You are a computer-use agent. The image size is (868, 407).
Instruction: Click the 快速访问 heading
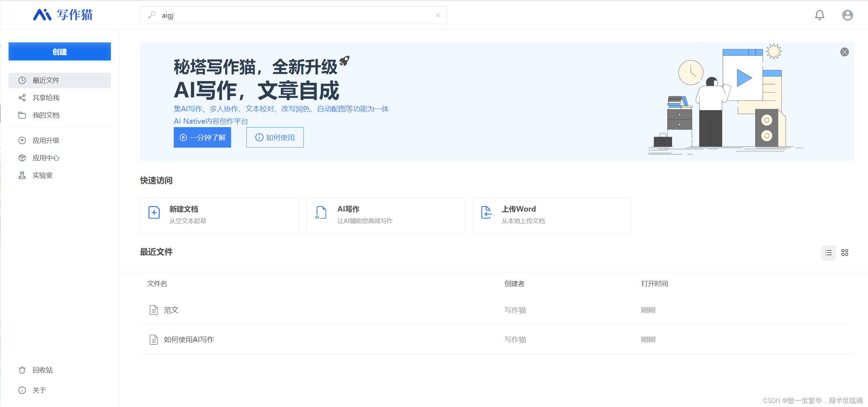pos(156,180)
